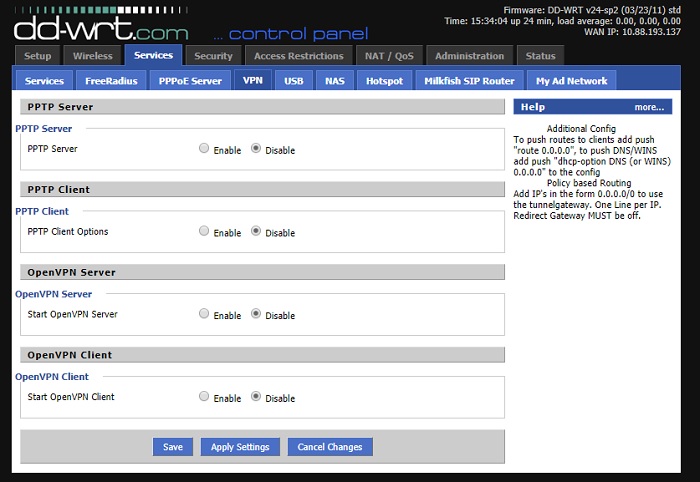Go to the Security tab
Screen dimensions: 700x482
click(213, 56)
